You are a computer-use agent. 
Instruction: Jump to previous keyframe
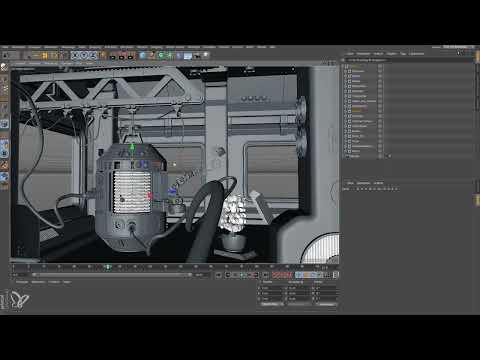[x=228, y=275]
